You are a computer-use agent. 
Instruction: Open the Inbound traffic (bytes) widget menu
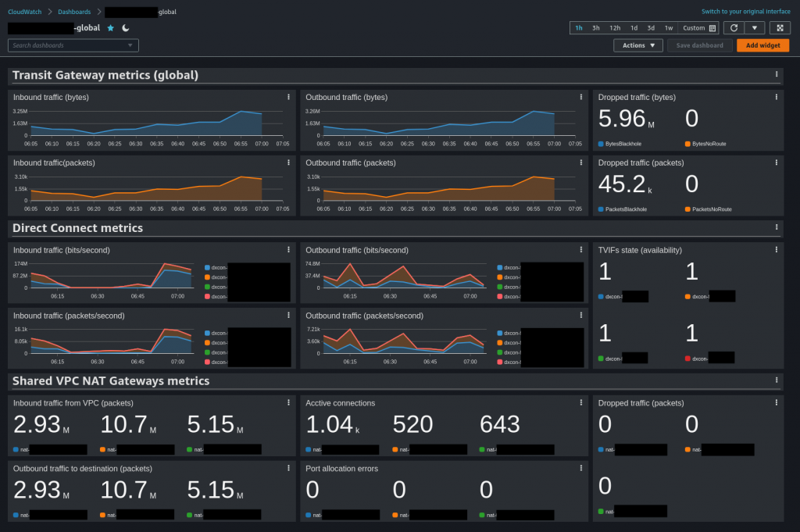coord(289,97)
